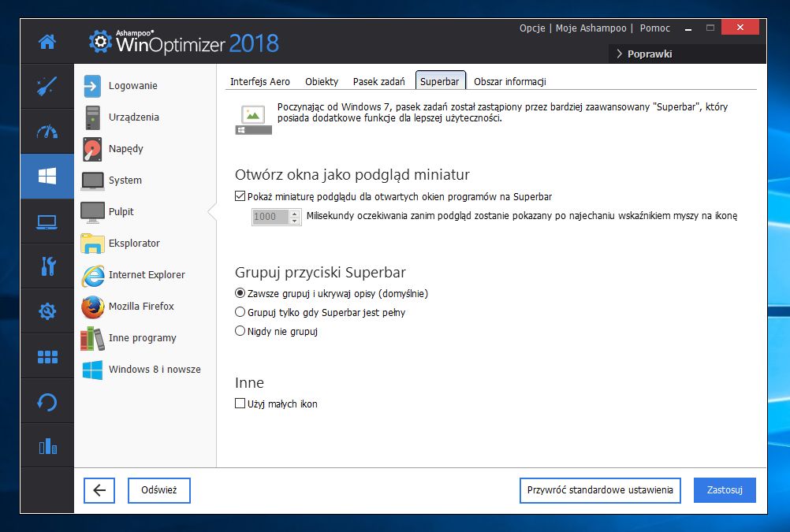790x532 pixels.
Task: Switch to the Obiekty tab
Action: click(322, 82)
